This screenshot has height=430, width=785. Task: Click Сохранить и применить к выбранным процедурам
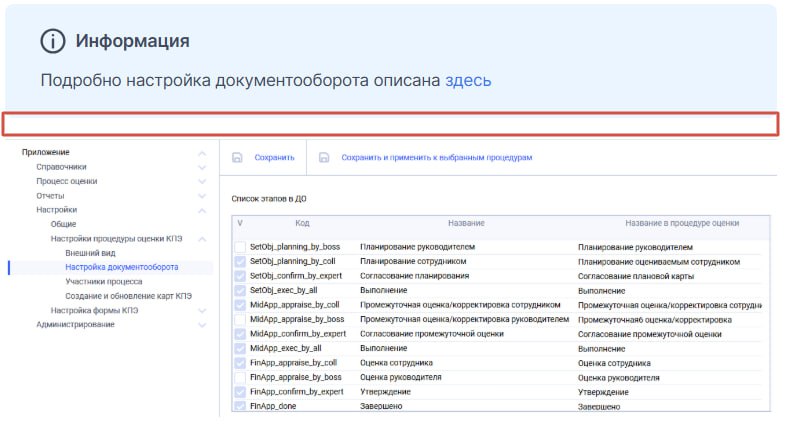[436, 158]
